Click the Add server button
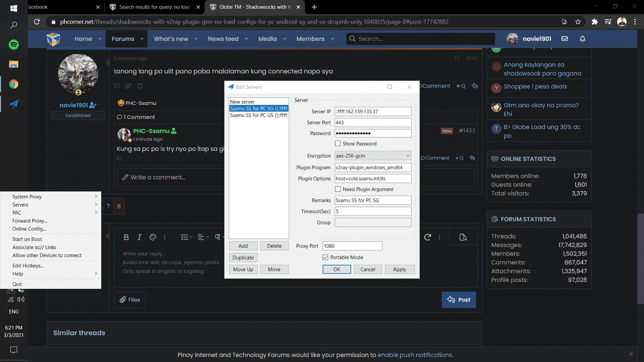The height and width of the screenshot is (362, 644). 243,246
